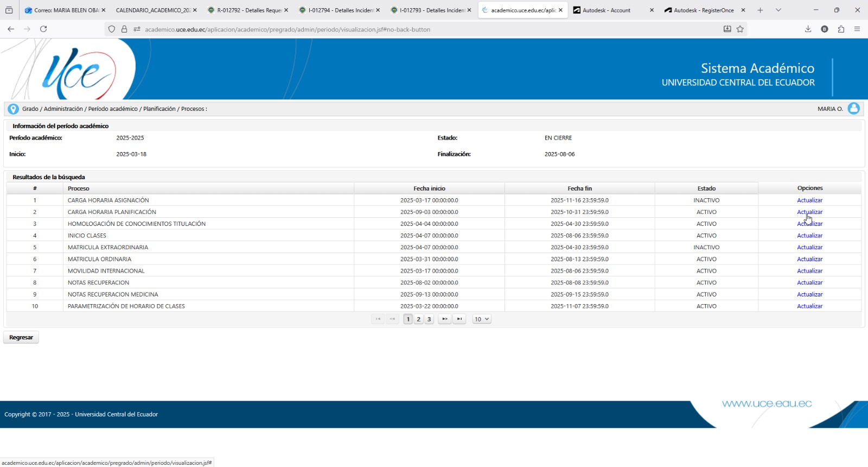Open the user profile avatar icon
This screenshot has width=868, height=467.
(x=853, y=109)
